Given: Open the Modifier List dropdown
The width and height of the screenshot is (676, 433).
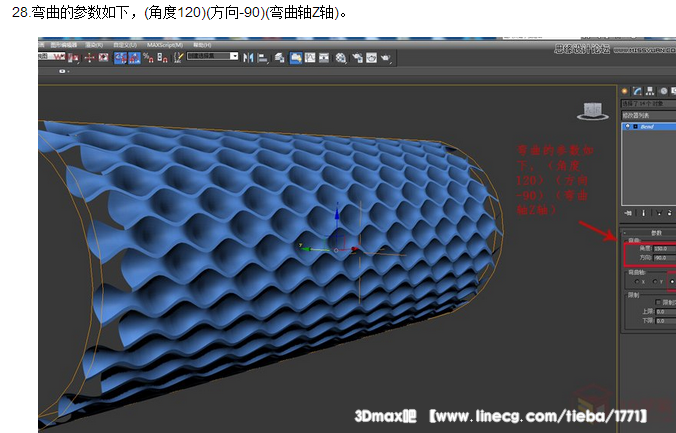Looking at the screenshot, I should 648,115.
